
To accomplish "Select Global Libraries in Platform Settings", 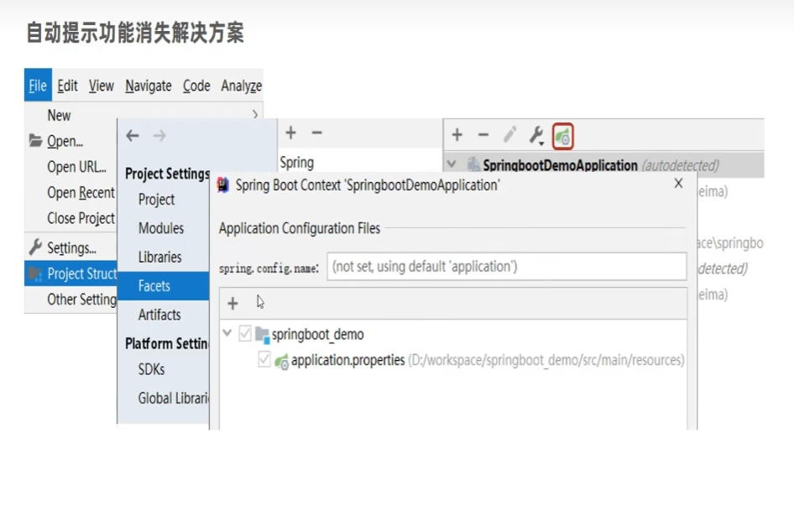I will (x=173, y=399).
